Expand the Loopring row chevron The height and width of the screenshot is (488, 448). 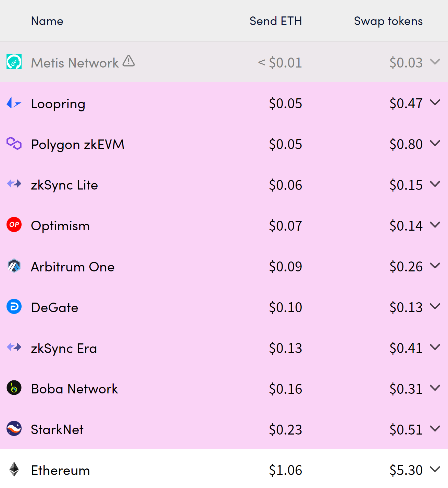pyautogui.click(x=435, y=102)
